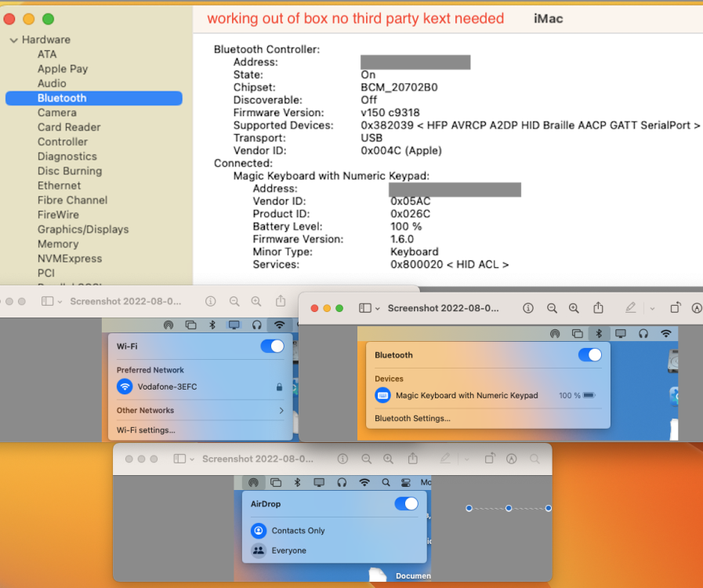The image size is (703, 588).
Task: Open sidebar view dropdown in Bluetooth window
Action: (378, 309)
